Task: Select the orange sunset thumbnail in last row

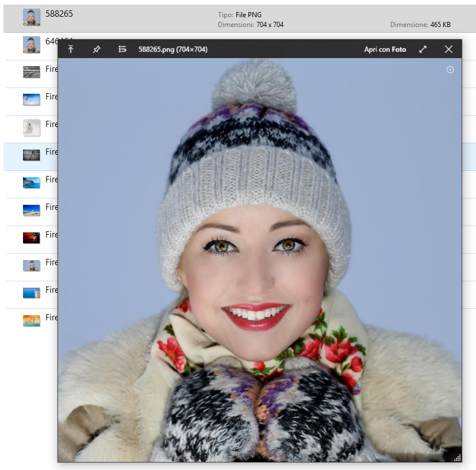Action: tap(31, 320)
